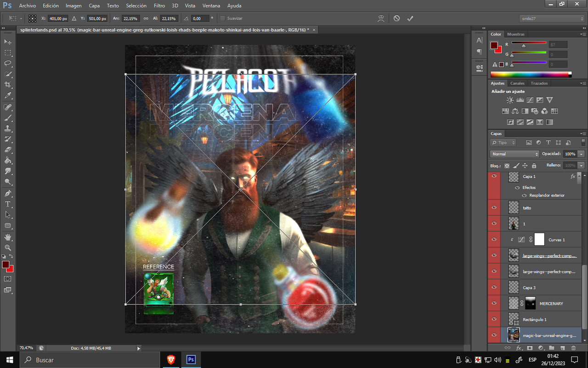Hide the Capa 3 layer
588x368 pixels.
(494, 287)
